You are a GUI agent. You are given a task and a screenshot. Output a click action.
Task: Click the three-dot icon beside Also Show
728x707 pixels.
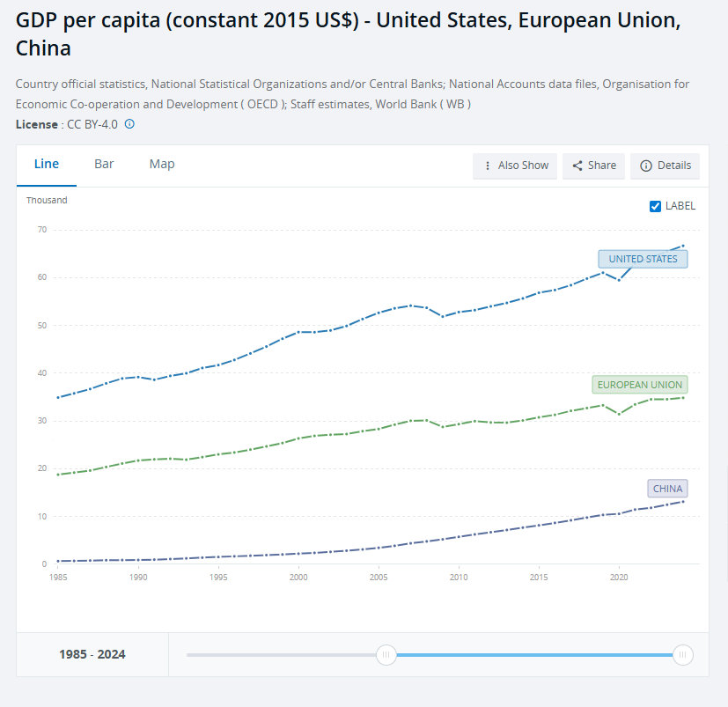pyautogui.click(x=487, y=166)
